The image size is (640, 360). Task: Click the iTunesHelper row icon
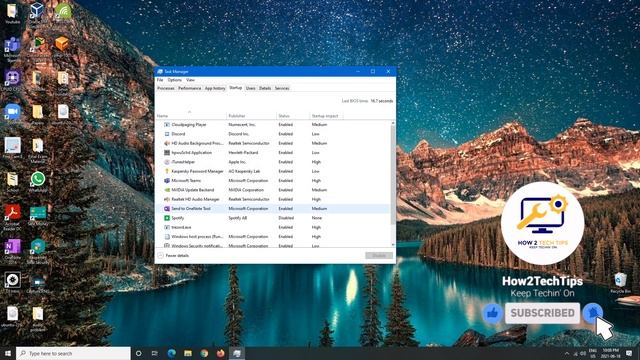(x=167, y=162)
